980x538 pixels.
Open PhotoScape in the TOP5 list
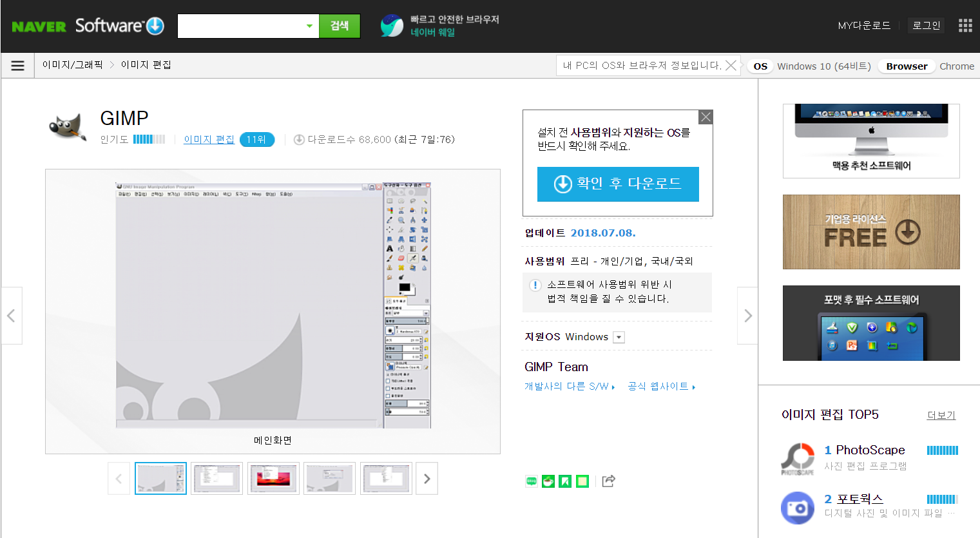point(870,450)
